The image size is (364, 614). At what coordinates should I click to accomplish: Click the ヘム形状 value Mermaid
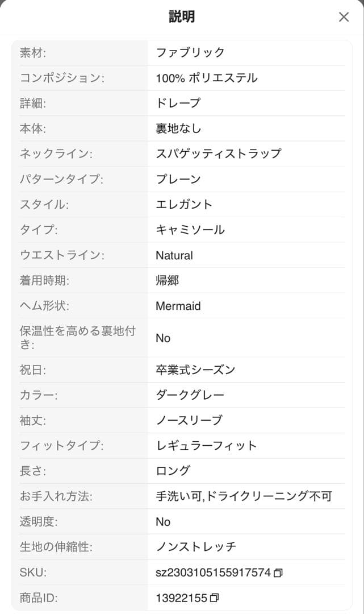click(x=178, y=306)
